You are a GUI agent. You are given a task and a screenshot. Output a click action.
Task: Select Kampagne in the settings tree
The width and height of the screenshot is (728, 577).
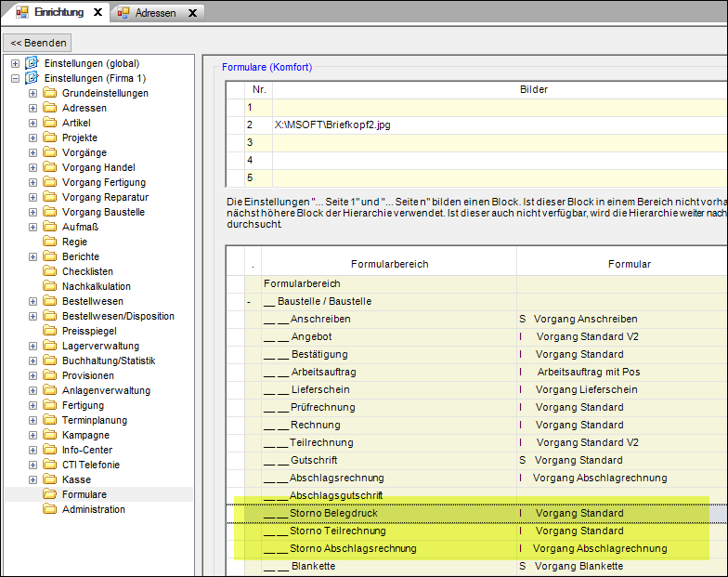pos(85,435)
